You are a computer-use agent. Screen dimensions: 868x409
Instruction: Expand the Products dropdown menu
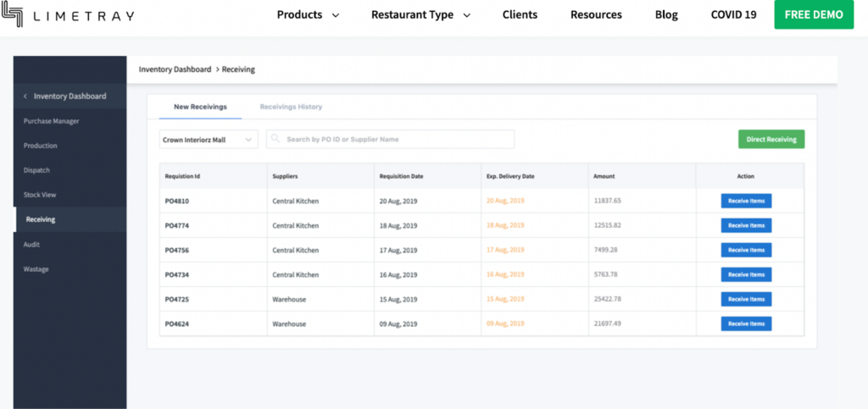pos(308,15)
